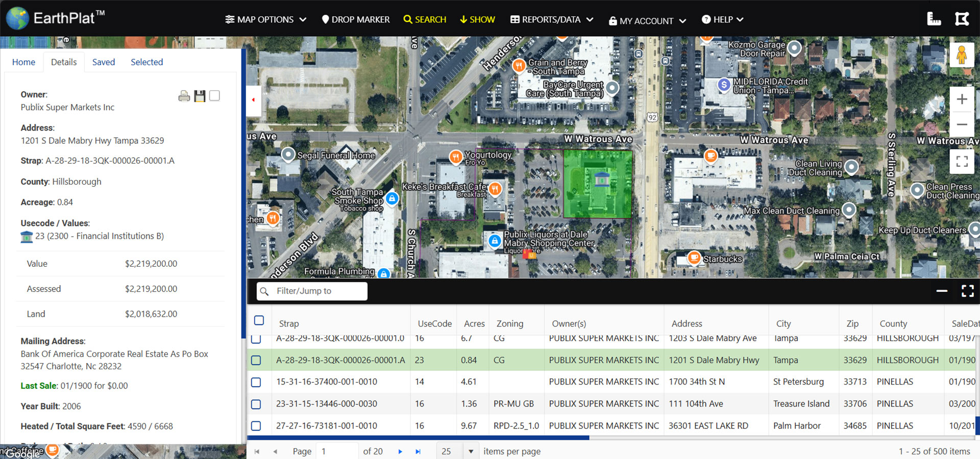The image size is (980, 459).
Task: Click South Tampa Smoke Shop marker
Action: point(391,198)
